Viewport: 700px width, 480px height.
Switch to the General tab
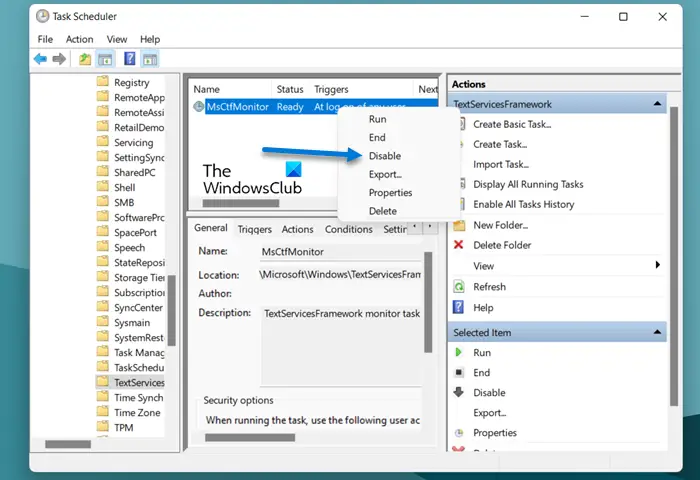coord(211,228)
